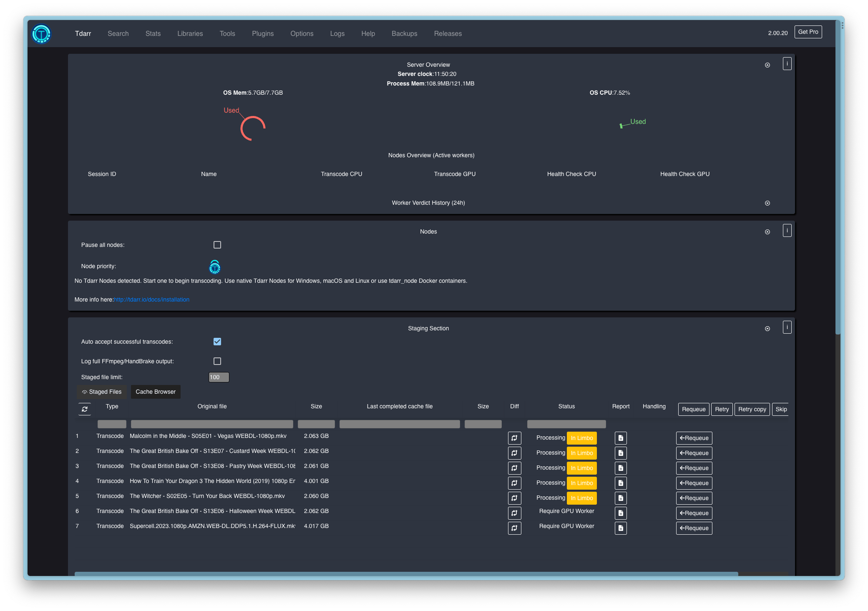Open Server Overview info icon
868x611 pixels.
(x=787, y=64)
